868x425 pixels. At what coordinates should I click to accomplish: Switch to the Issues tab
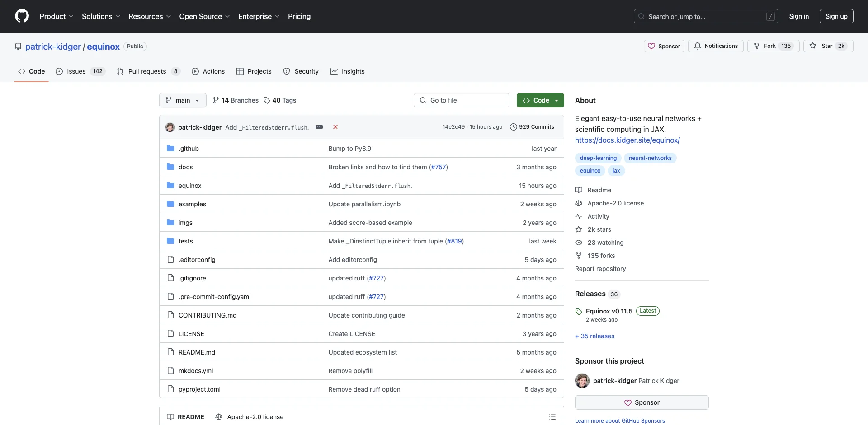tap(80, 71)
